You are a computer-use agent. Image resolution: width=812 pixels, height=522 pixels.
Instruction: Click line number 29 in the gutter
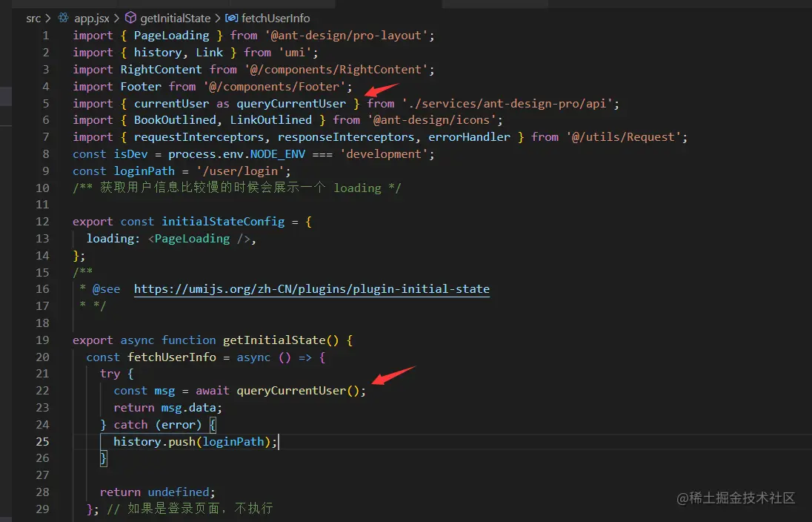tap(42, 509)
